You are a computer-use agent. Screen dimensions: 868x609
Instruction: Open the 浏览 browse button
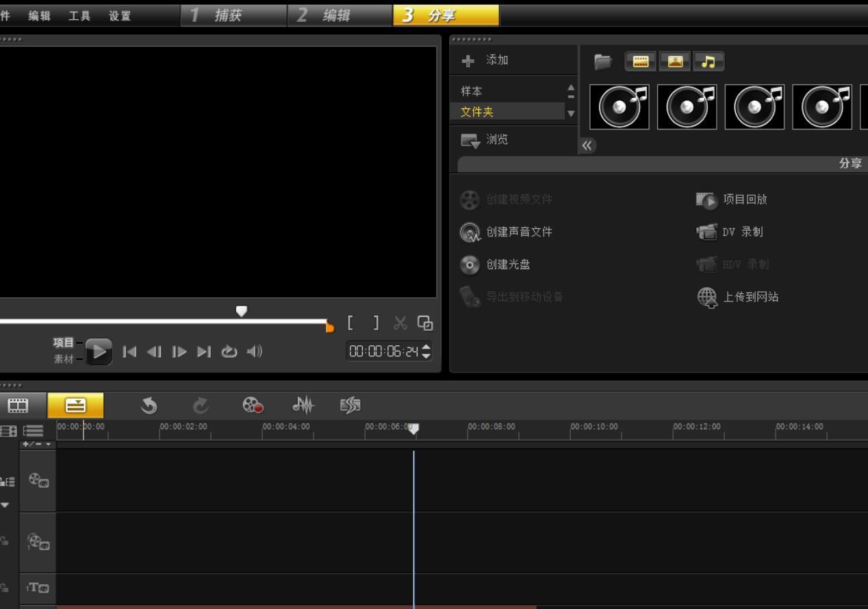[485, 140]
